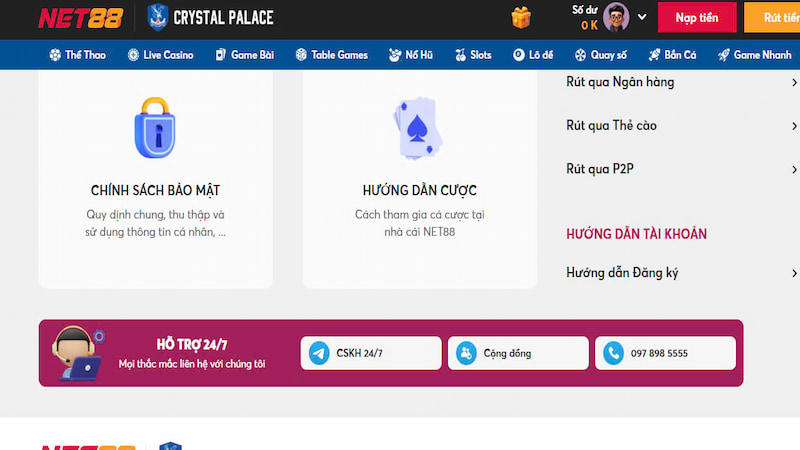The height and width of the screenshot is (450, 800).
Task: Click the 097 898 5555 phone contact
Action: [665, 353]
